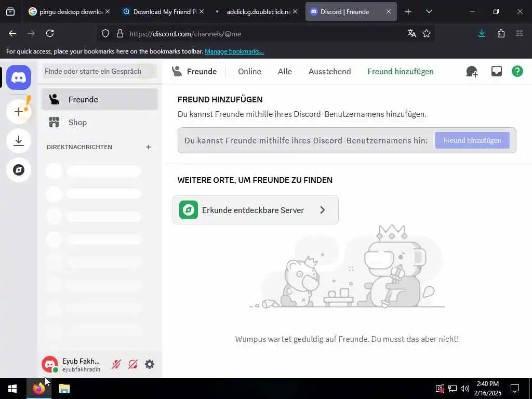The height and width of the screenshot is (399, 532).
Task: Click the eyubfakhradin username text
Action: coord(81,369)
